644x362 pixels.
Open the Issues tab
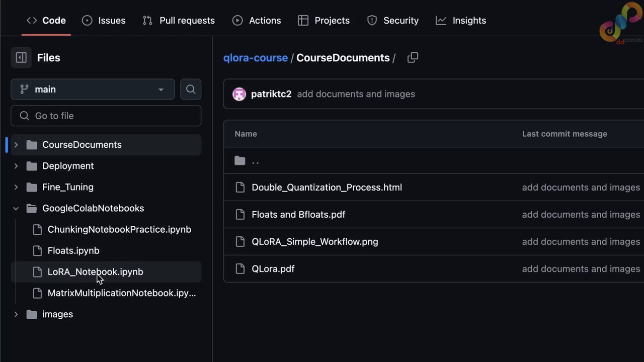(x=104, y=21)
